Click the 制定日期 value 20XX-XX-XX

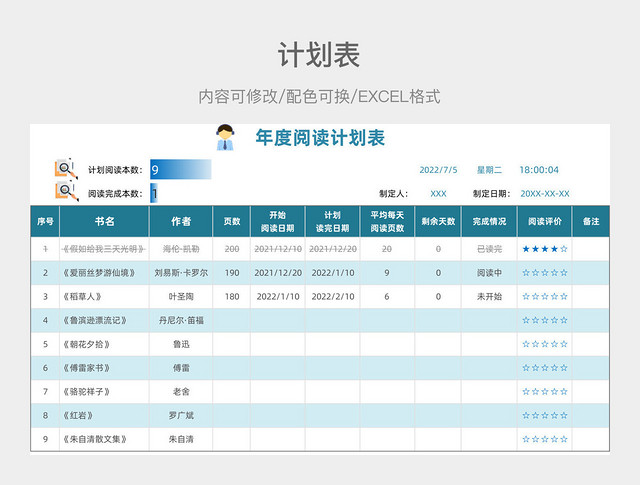point(544,194)
